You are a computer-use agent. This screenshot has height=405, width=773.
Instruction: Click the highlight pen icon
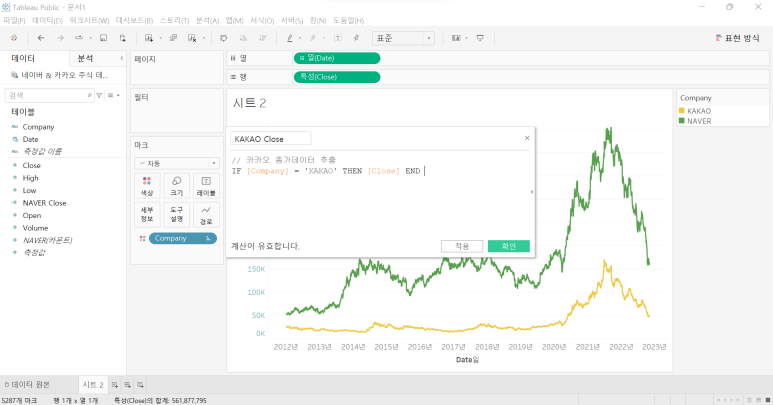(x=290, y=38)
